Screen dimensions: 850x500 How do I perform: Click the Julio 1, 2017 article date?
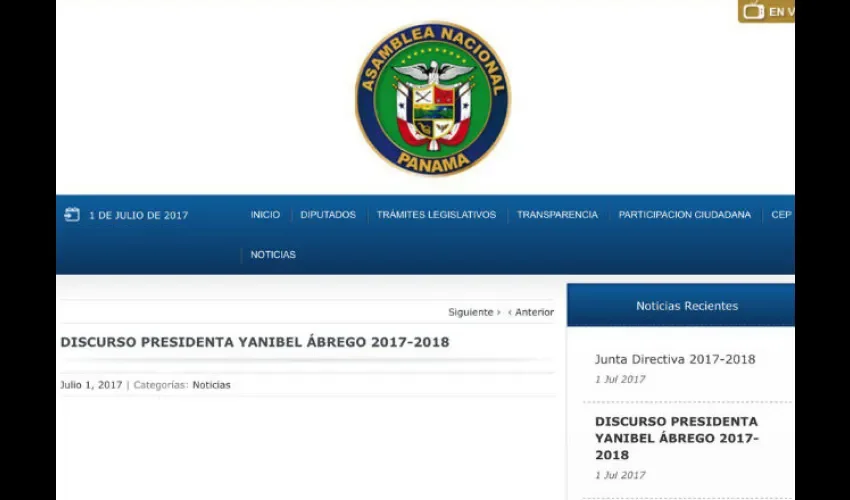coord(91,385)
